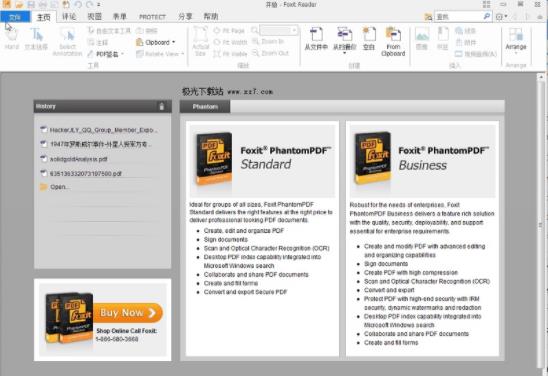Set the view to Actual Size
The width and height of the screenshot is (548, 376).
point(201,42)
